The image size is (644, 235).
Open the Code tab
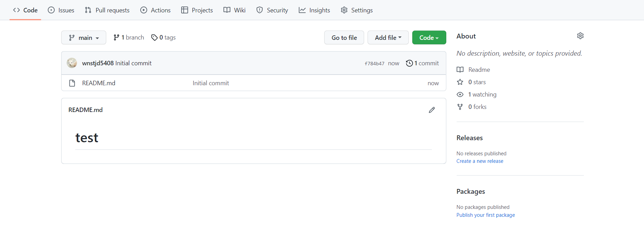click(25, 10)
